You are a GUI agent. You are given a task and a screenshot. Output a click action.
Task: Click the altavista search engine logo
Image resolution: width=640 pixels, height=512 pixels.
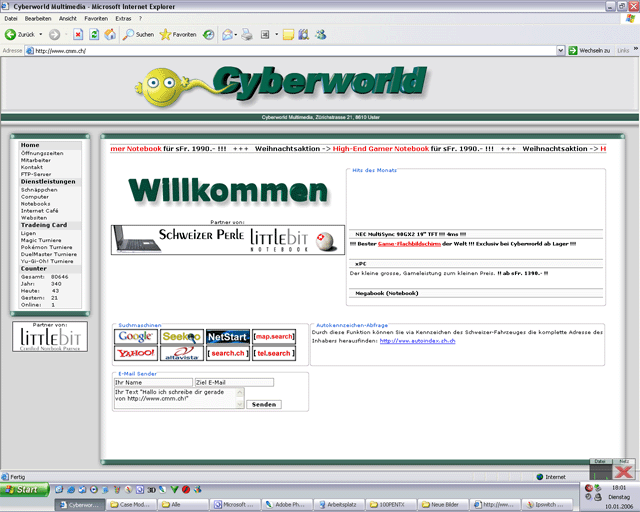(182, 353)
